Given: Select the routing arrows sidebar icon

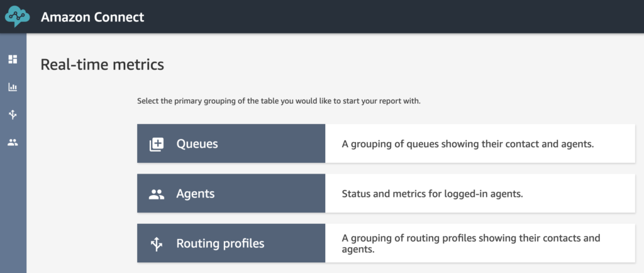Looking at the screenshot, I should pyautogui.click(x=13, y=114).
